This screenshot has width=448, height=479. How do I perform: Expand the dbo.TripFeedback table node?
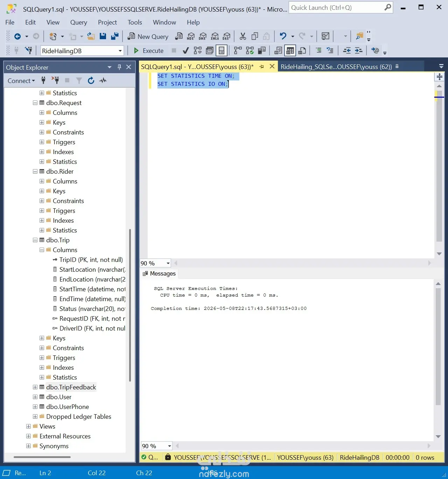point(35,387)
